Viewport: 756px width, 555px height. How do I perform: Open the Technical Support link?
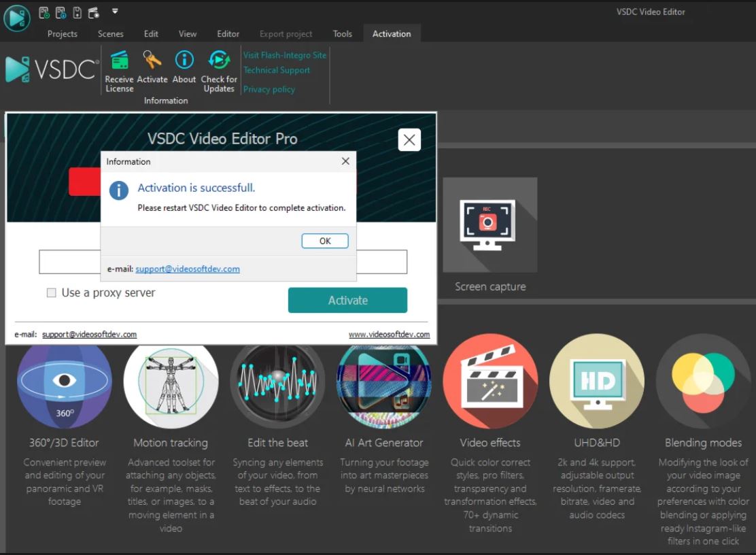point(277,70)
